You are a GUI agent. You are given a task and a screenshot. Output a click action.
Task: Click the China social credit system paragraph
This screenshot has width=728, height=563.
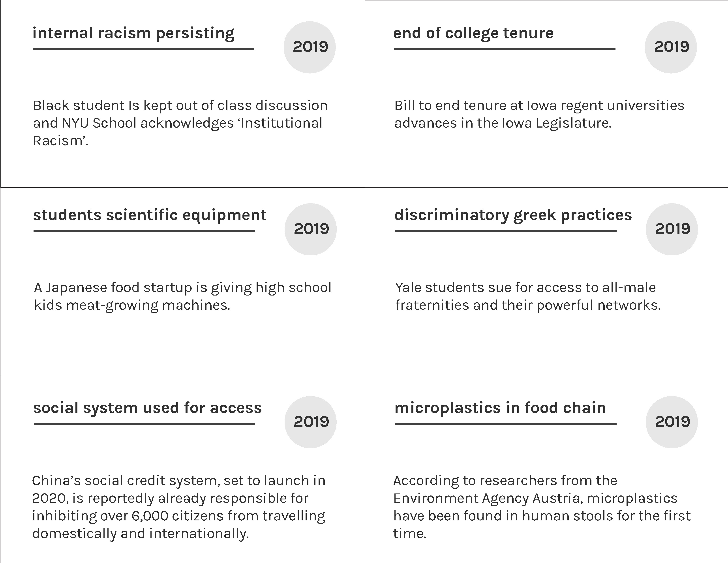tap(179, 507)
